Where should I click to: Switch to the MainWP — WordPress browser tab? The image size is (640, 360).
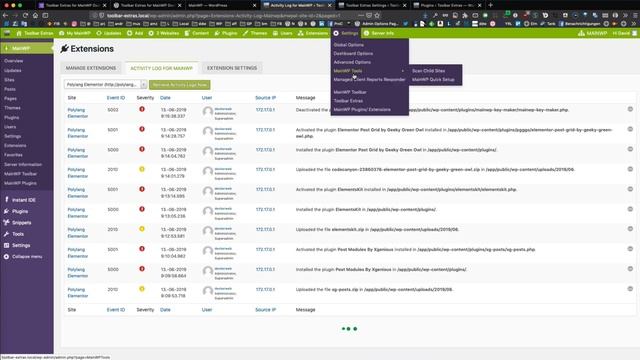(x=222, y=5)
